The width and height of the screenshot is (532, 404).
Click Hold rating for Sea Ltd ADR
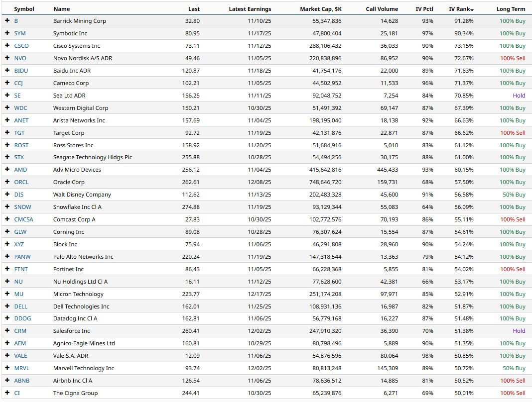click(519, 96)
